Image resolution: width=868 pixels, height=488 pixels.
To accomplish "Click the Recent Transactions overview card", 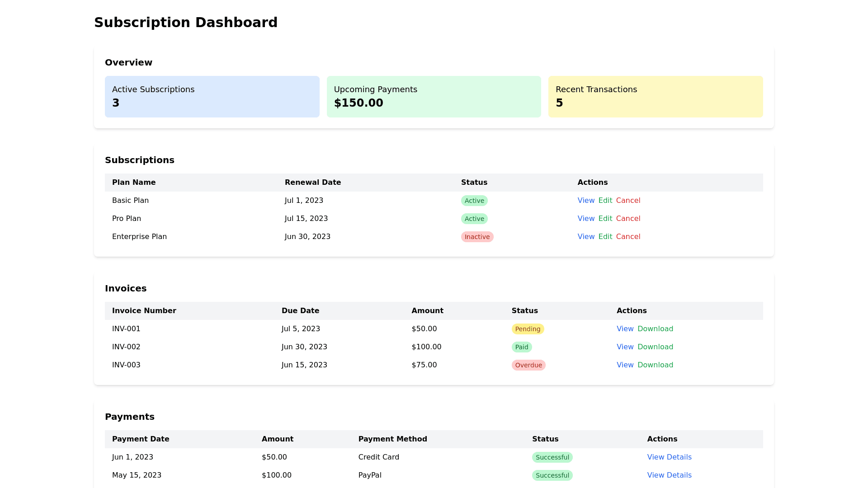I will [655, 97].
